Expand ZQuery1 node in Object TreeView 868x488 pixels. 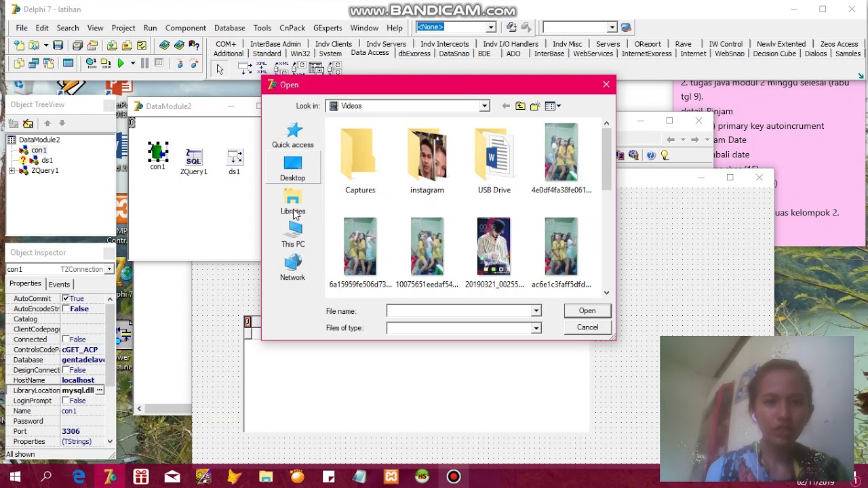tap(12, 171)
